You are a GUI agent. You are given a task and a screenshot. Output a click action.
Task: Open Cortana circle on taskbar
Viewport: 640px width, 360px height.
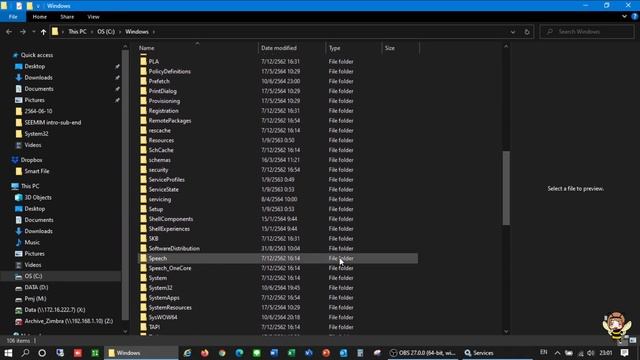[42, 353]
